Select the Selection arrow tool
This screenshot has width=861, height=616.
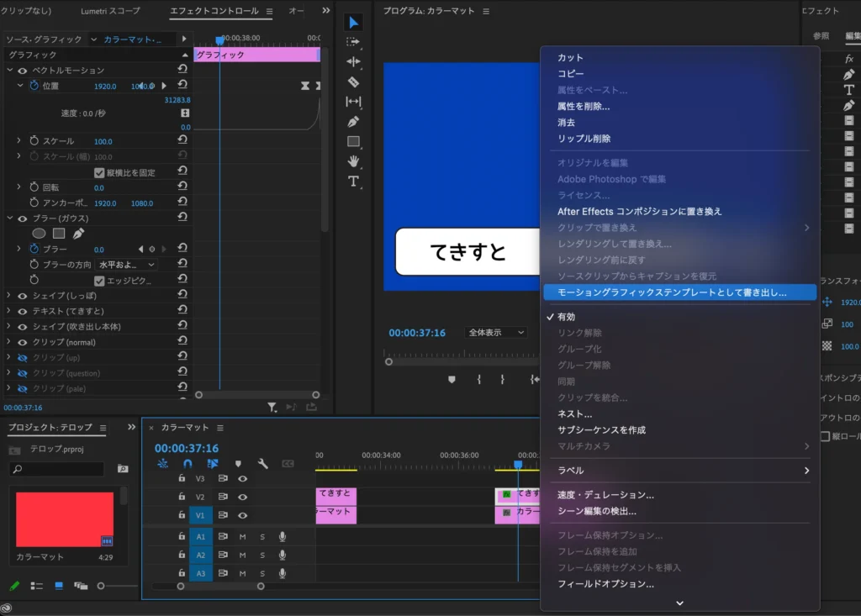tap(353, 23)
